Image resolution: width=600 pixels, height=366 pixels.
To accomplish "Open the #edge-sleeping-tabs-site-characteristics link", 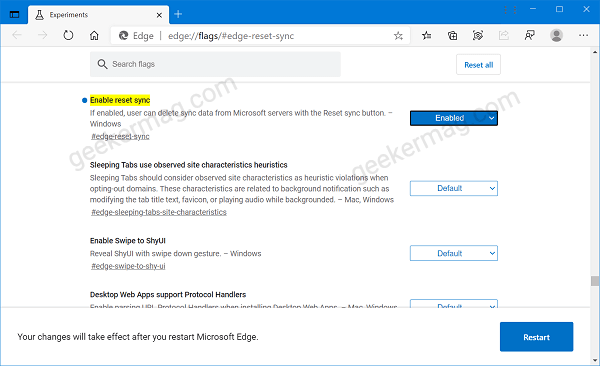I will [159, 212].
